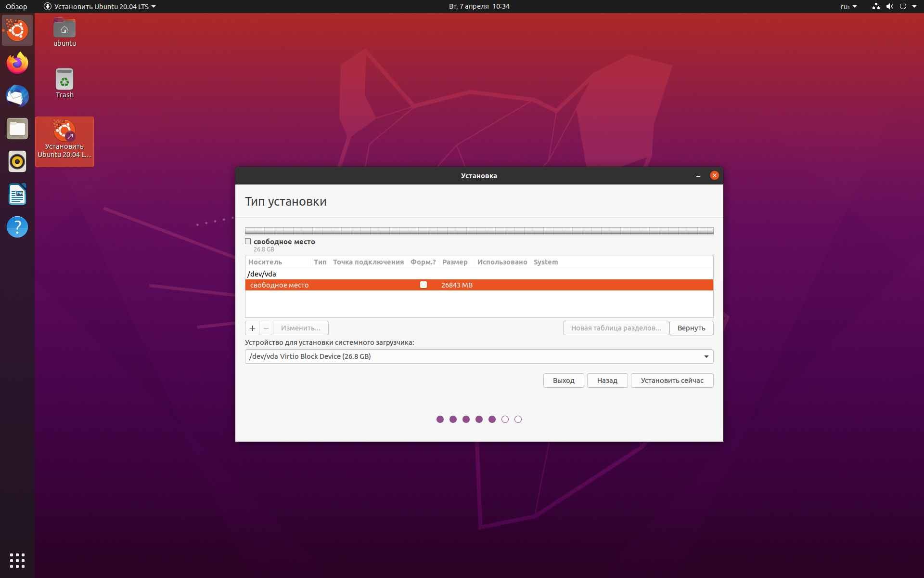Image resolution: width=924 pixels, height=578 pixels.
Task: Open the clock showing Вт, 7 апреля 10:34
Action: 479,6
